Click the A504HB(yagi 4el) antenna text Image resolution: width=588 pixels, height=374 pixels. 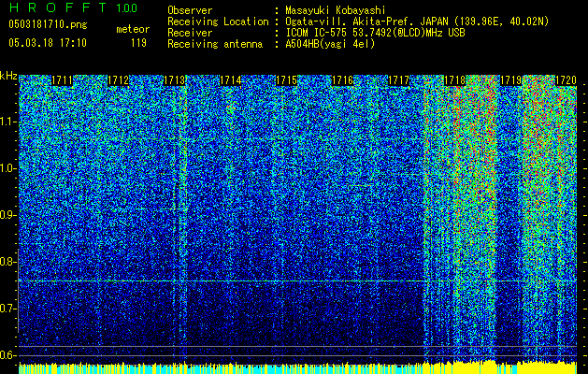tap(330, 44)
